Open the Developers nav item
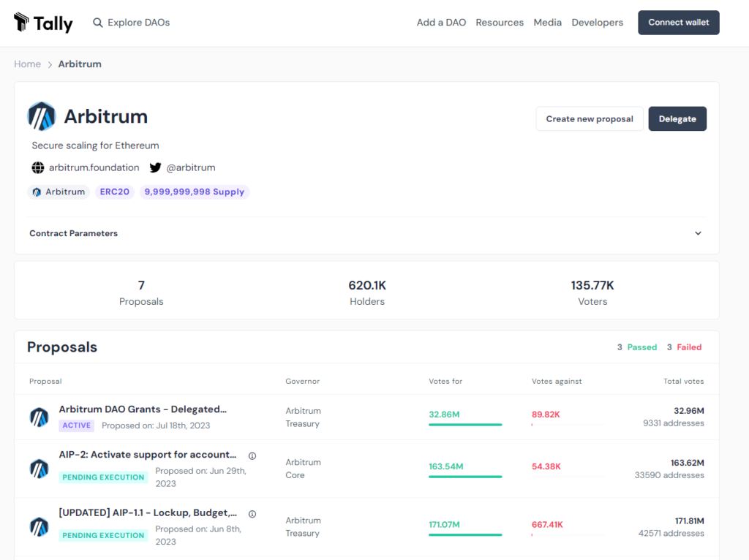Screen dimensions: 749x560 point(597,23)
